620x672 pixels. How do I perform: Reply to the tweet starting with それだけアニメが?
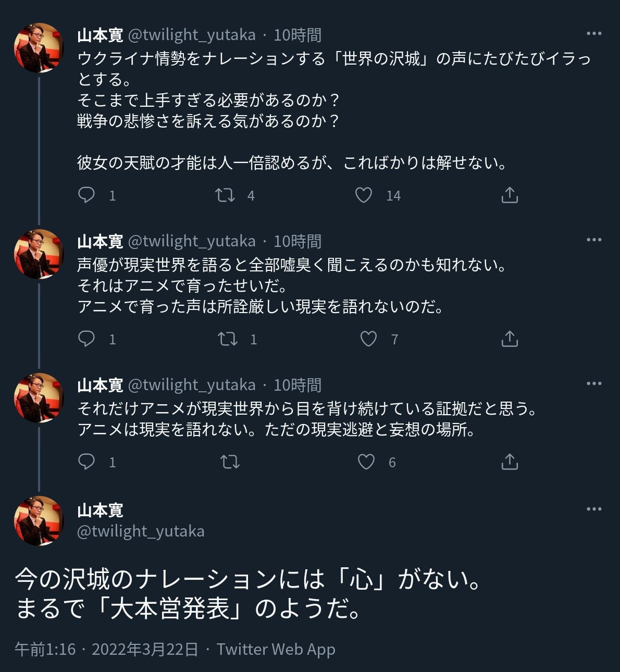coord(86,462)
